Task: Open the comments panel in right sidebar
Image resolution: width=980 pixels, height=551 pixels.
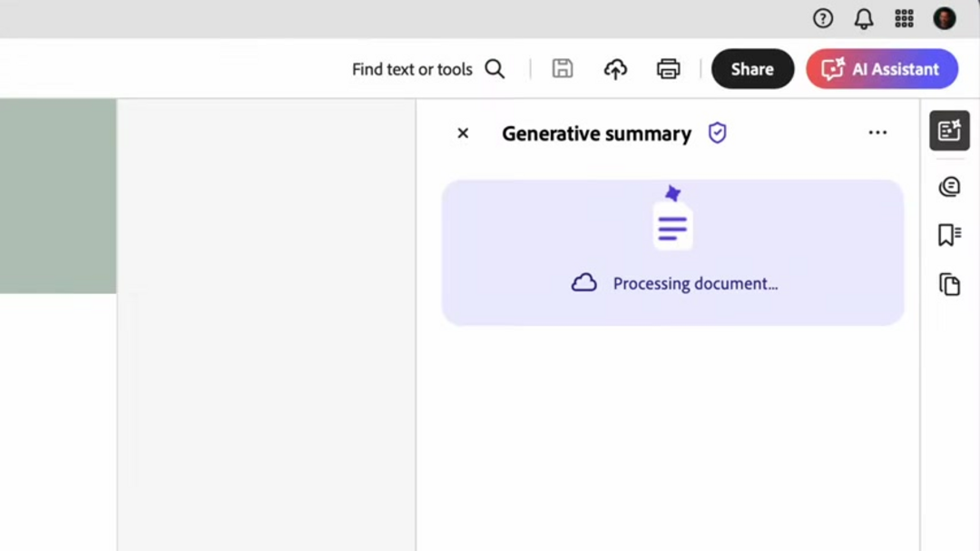Action: [x=949, y=187]
